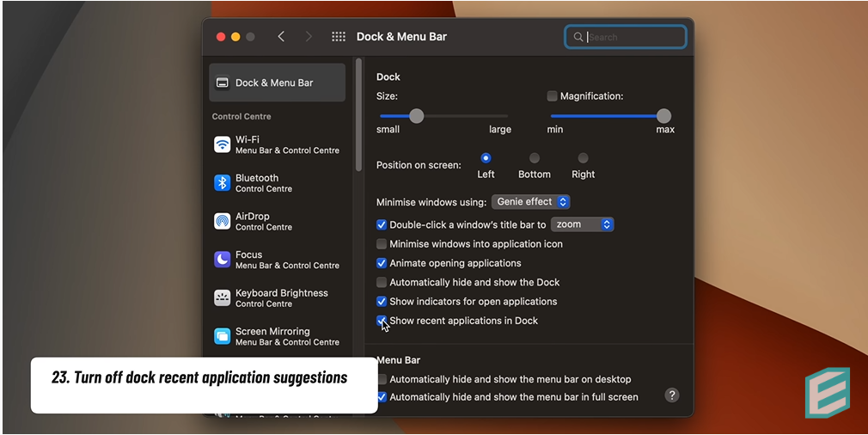The image size is (868, 435).
Task: Select Bottom dock position
Action: 535,158
